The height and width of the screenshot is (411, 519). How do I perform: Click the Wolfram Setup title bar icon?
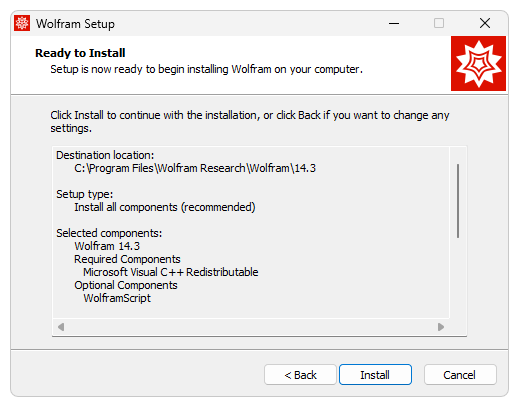point(22,23)
